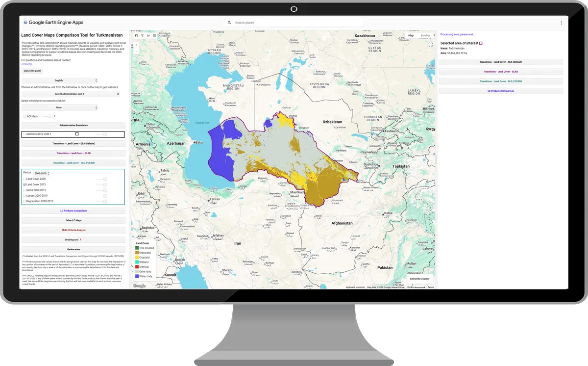Click the pin icon next to Drawing tool

(x=80, y=239)
